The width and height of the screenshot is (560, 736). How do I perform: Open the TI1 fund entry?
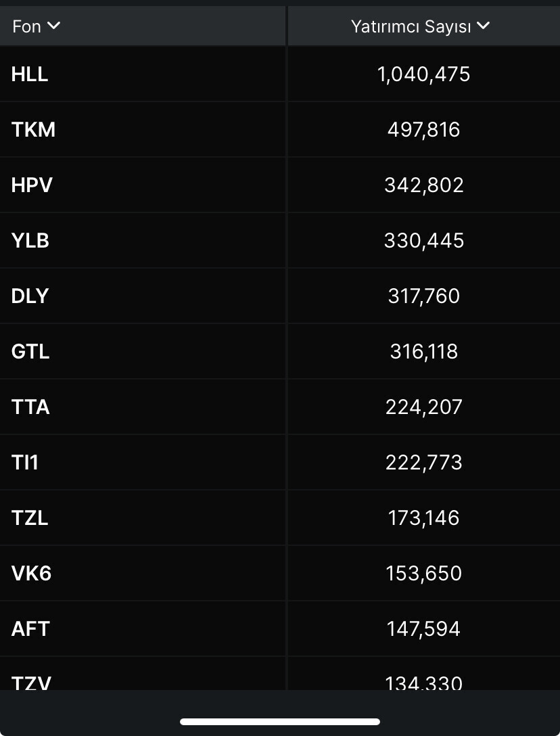tap(25, 463)
